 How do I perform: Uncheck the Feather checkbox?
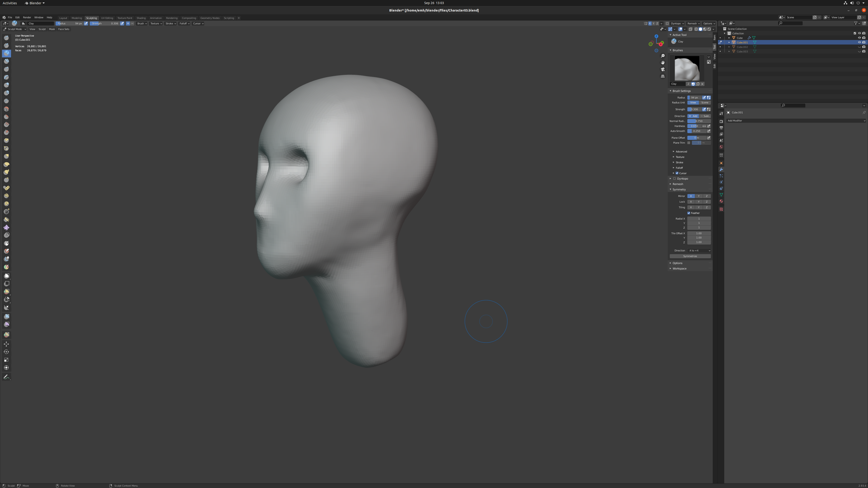tap(689, 213)
